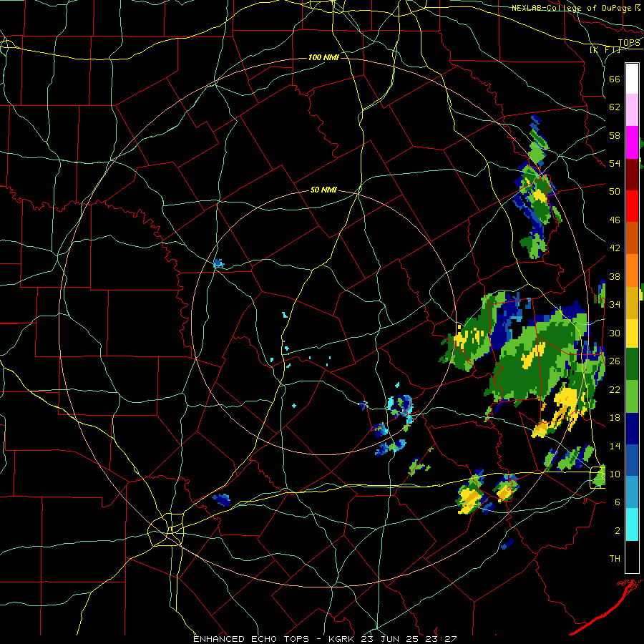Click the legend value '10'
The width and height of the screenshot is (644, 644).
point(615,474)
